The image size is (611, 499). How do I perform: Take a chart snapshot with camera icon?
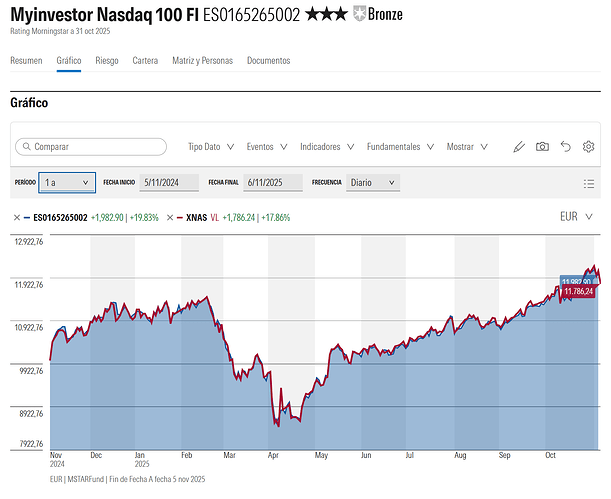[542, 147]
